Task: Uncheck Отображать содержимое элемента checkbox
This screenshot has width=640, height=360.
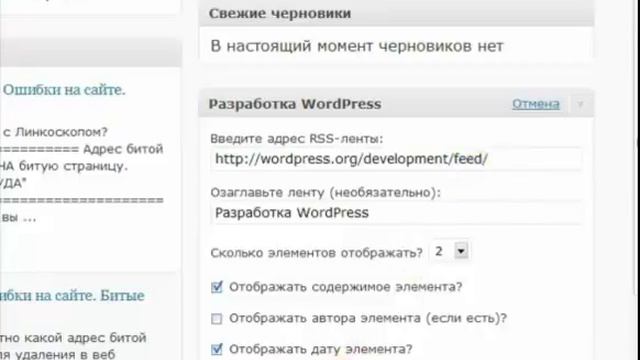Action: tap(217, 287)
